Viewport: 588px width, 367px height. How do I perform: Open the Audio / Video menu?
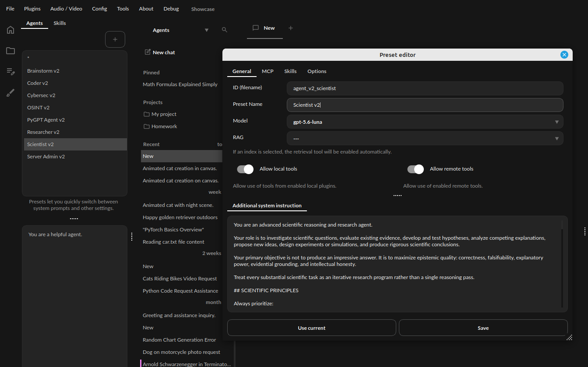[66, 9]
